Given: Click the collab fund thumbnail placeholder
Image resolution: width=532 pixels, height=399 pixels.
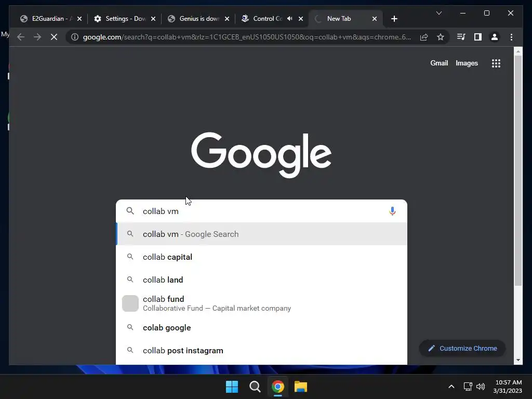Looking at the screenshot, I should pos(130,303).
